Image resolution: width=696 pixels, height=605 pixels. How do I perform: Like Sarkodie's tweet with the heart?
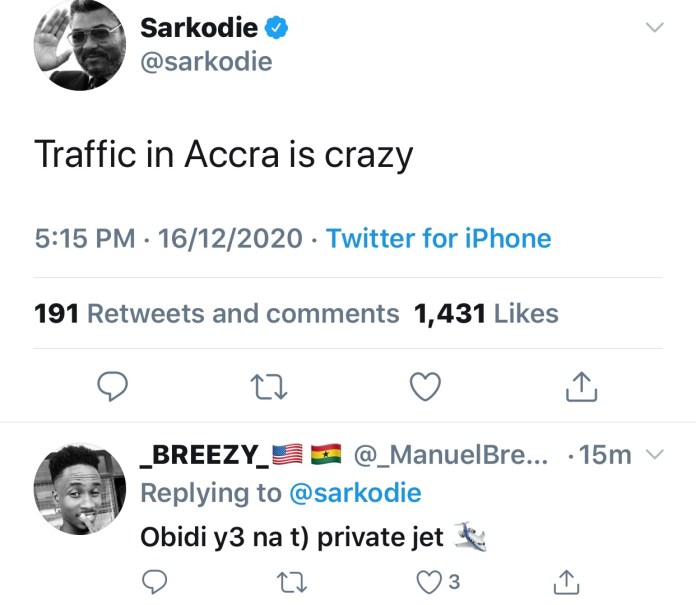(x=427, y=387)
